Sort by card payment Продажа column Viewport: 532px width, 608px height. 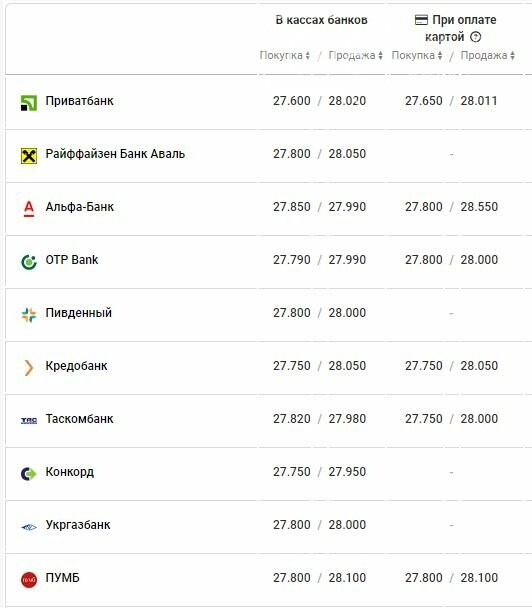pyautogui.click(x=487, y=55)
